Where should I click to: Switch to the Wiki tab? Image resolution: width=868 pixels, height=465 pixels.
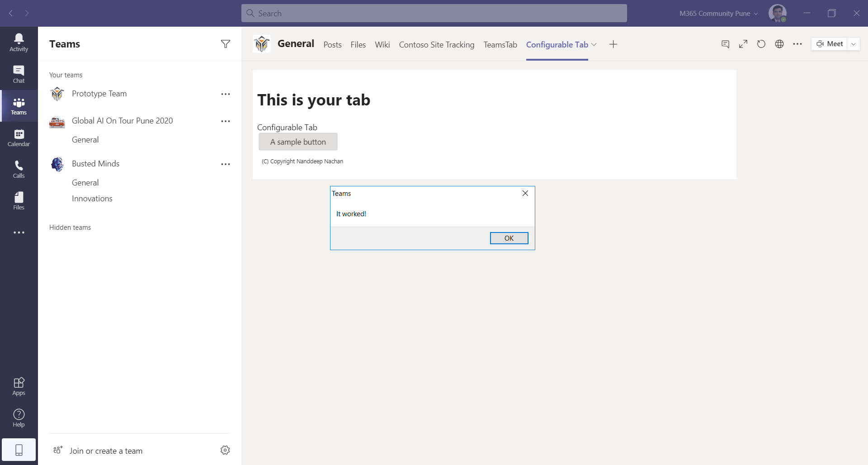tap(382, 44)
